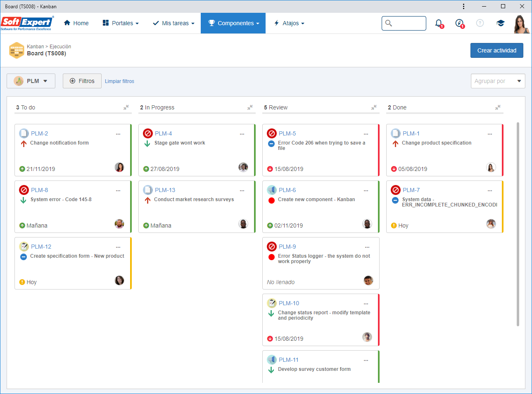
Task: Click the checklist type icon on PLM-12
Action: click(24, 247)
